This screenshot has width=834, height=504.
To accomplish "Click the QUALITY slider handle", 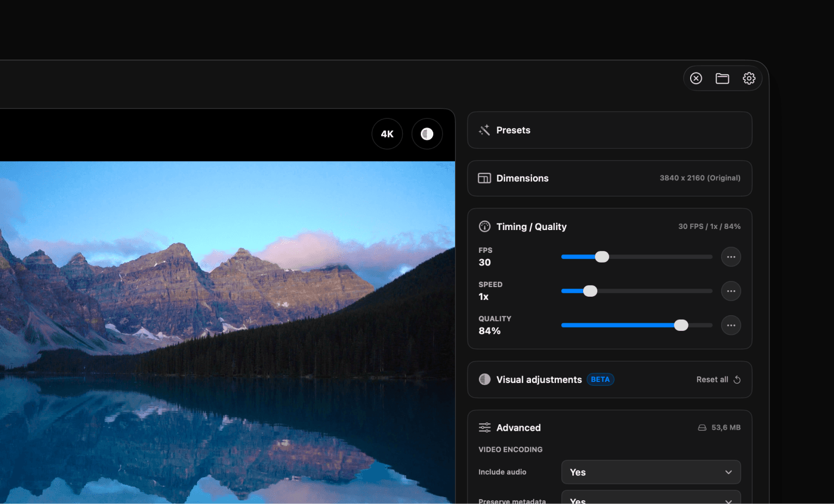I will (x=681, y=326).
